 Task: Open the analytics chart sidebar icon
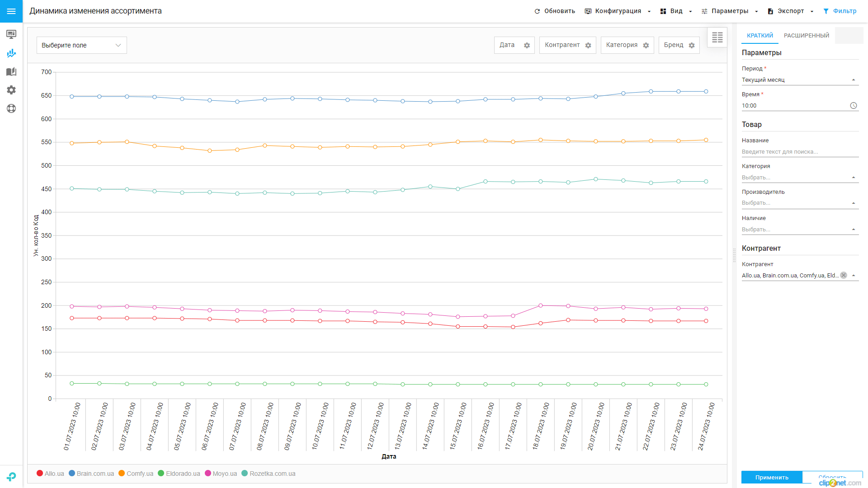coord(11,53)
